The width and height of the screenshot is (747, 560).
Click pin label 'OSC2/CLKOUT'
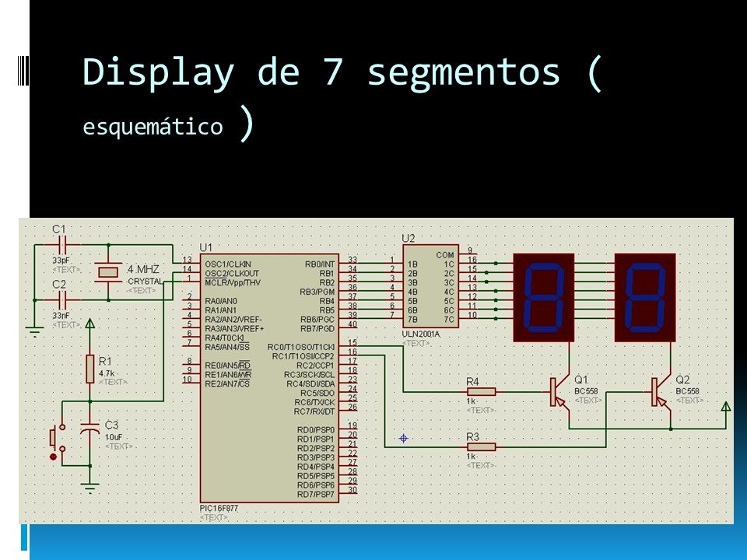coord(232,273)
